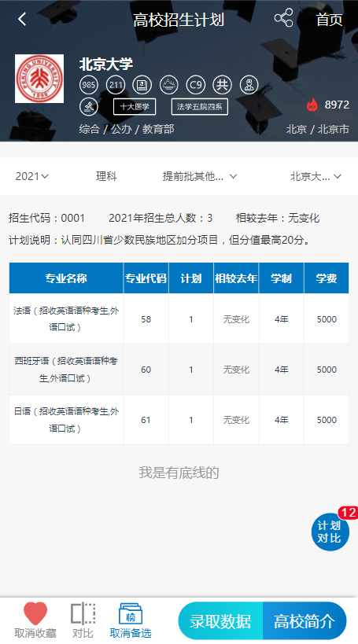Select the 法学五院四系 tag
Image resolution: width=358 pixels, height=644 pixels.
click(x=199, y=107)
